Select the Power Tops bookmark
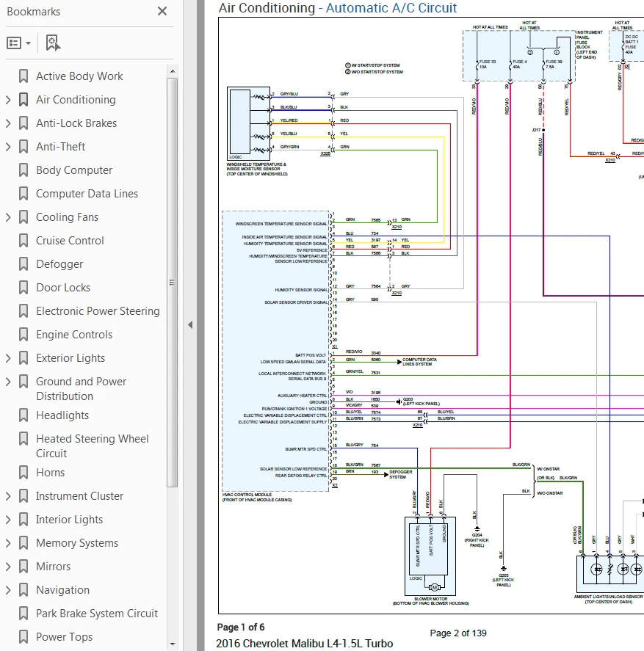 64,636
